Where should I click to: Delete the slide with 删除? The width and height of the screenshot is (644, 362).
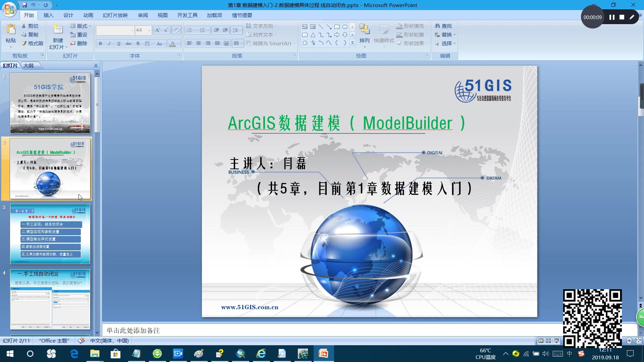click(79, 43)
